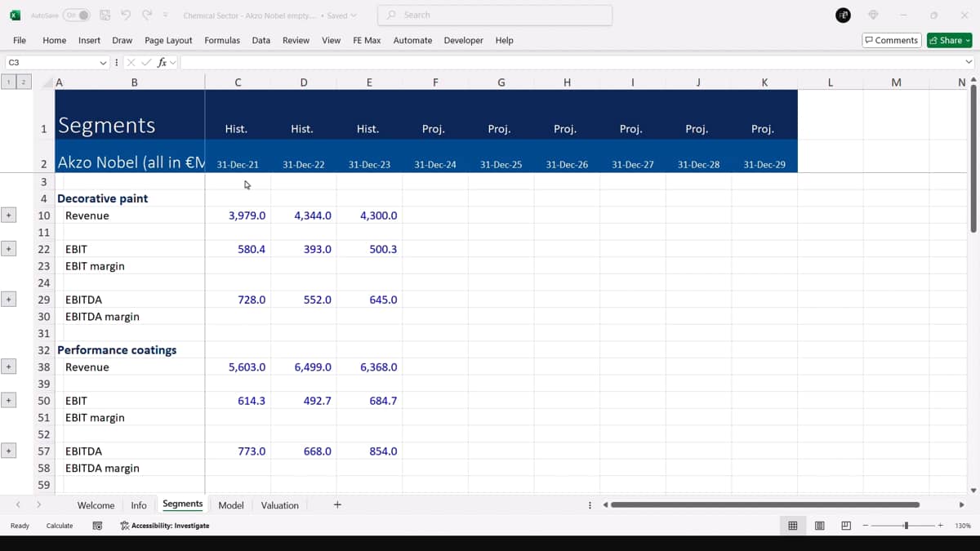Click the Select All corner triangle
980x551 pixels.
coord(47,82)
